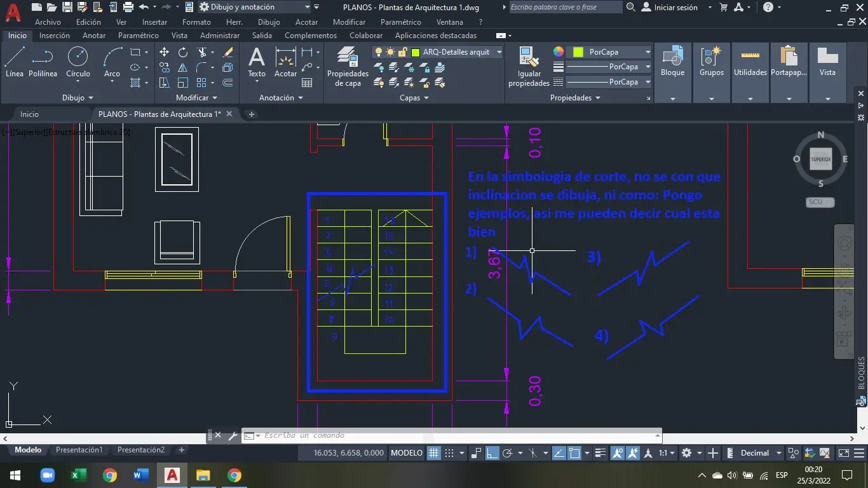Click the Portapapeles panel icon

click(789, 64)
